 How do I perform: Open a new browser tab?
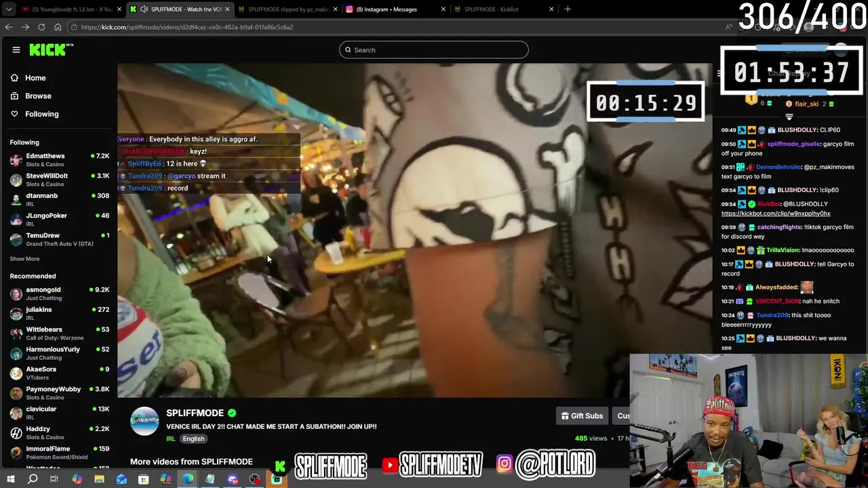coord(568,9)
